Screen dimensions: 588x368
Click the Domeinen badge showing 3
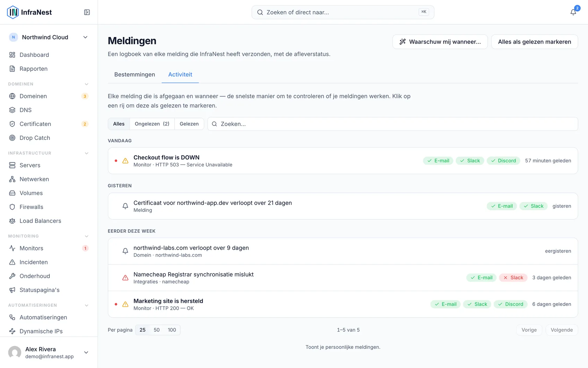85,96
